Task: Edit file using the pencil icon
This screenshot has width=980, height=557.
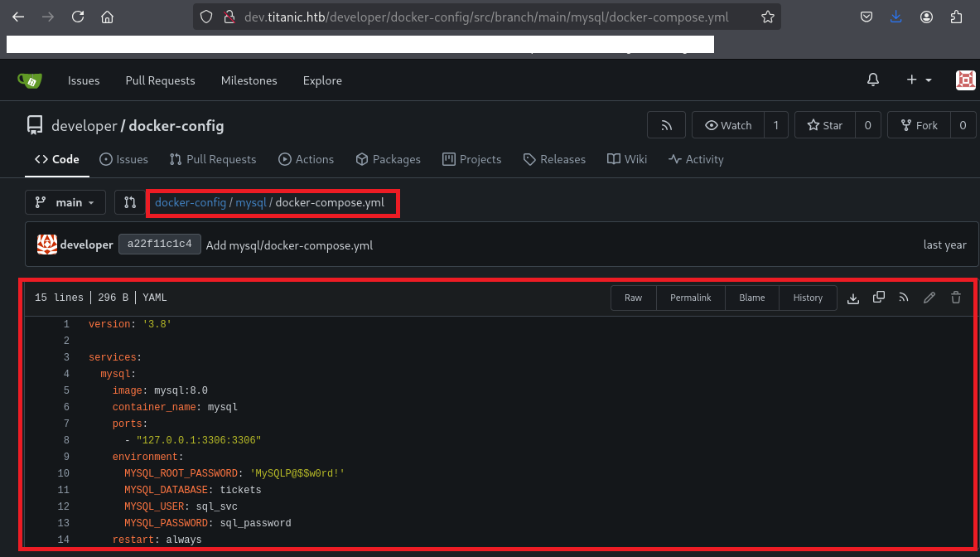Action: 929,298
